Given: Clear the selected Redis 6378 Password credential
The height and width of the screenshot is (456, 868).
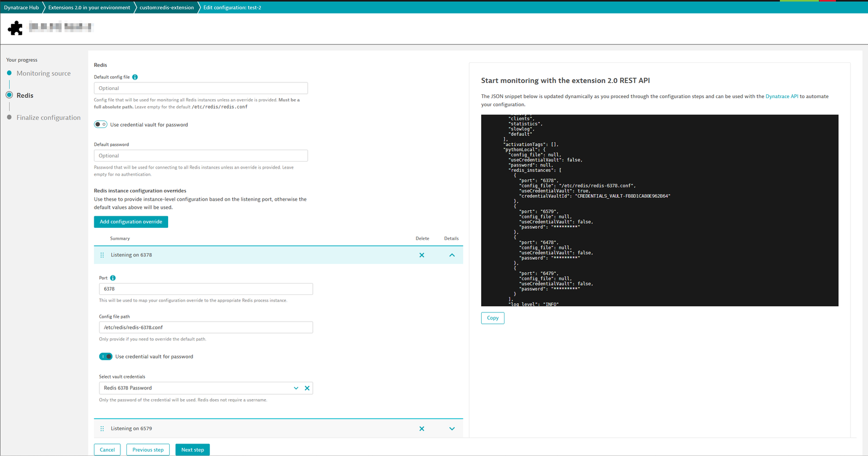Looking at the screenshot, I should (x=307, y=388).
